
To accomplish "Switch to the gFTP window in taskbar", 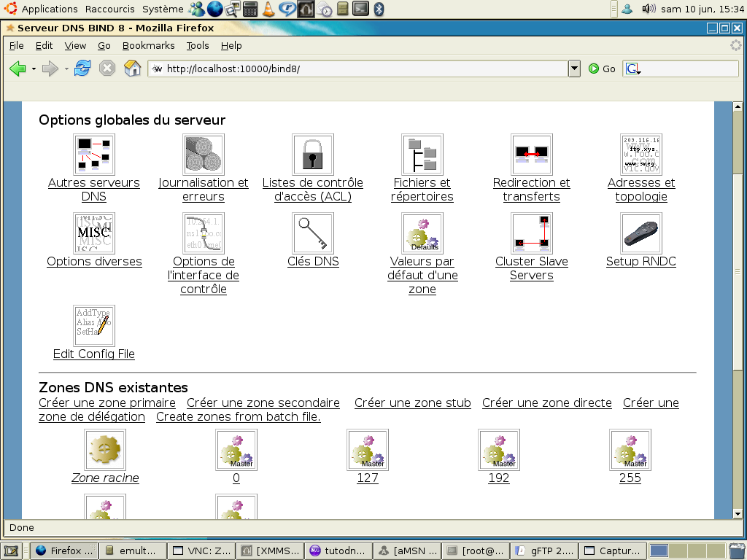I will (544, 551).
